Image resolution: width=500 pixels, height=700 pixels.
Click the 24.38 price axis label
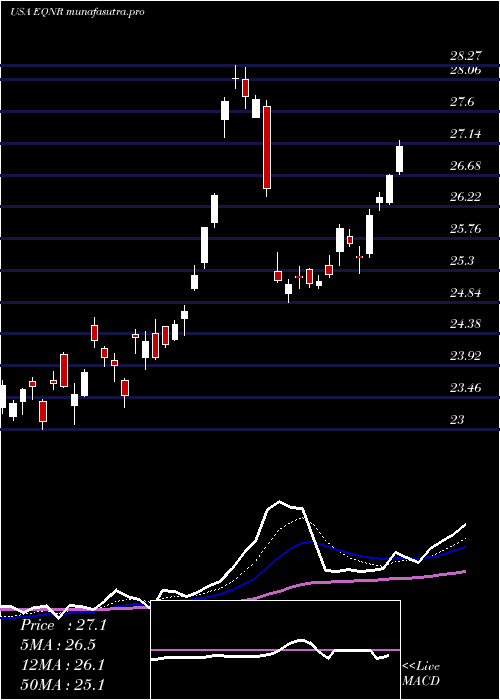[466, 324]
